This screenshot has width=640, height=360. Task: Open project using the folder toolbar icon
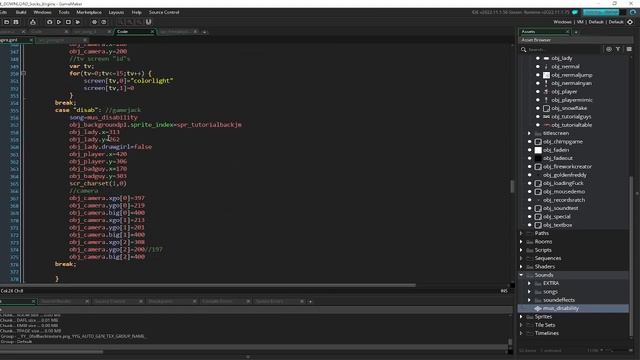[x=7, y=22]
